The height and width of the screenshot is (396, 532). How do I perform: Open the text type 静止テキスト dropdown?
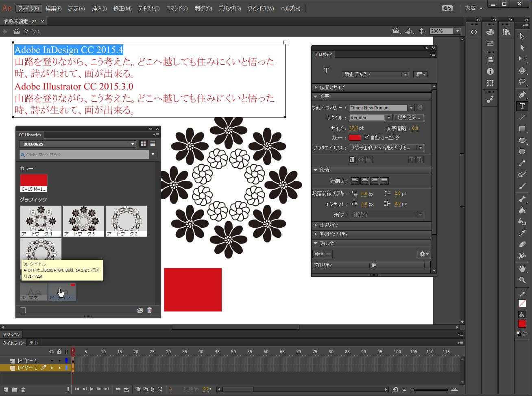[375, 74]
